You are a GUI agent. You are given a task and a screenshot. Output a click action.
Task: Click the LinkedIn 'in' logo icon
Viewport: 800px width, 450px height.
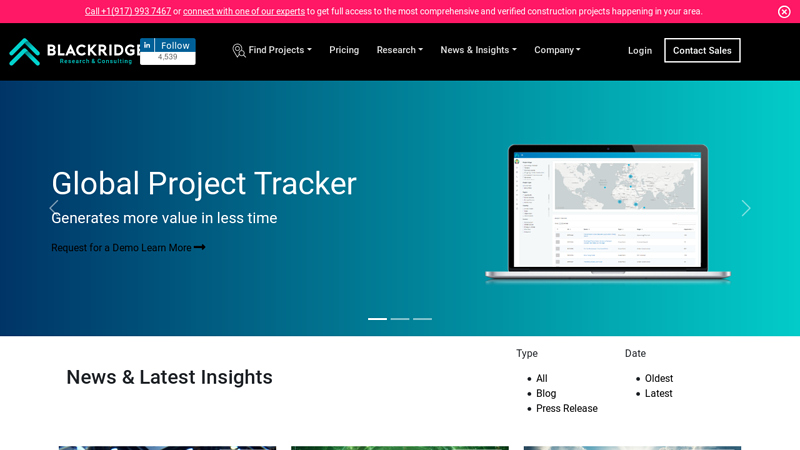[x=147, y=45]
